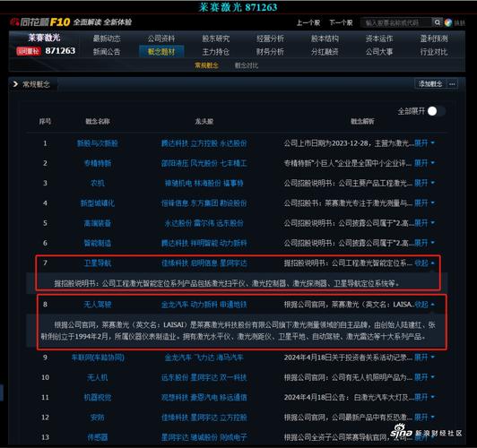Screen dimensions: 477x448
Task: Click the 下一个股 button
Action: click(341, 22)
